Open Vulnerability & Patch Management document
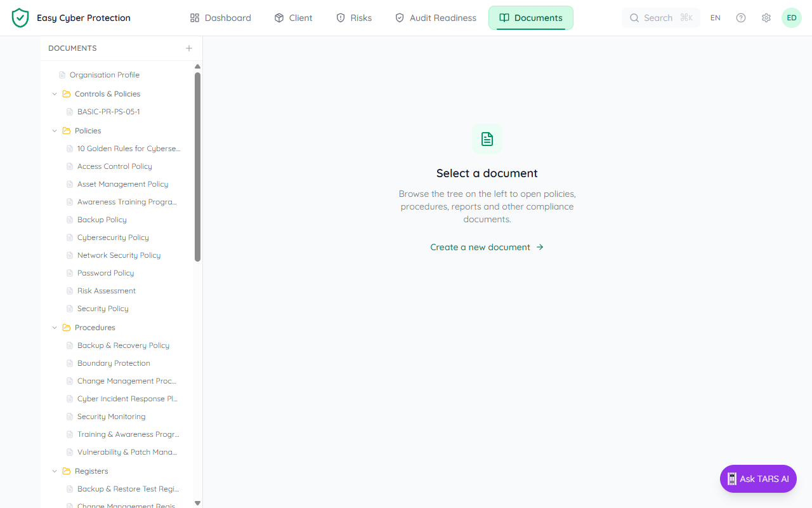 [x=128, y=452]
